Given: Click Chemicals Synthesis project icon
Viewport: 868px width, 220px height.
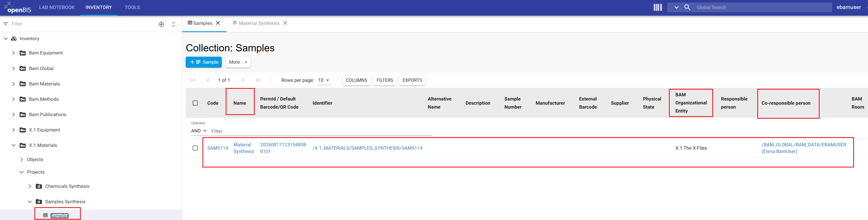Looking at the screenshot, I should coord(39,186).
